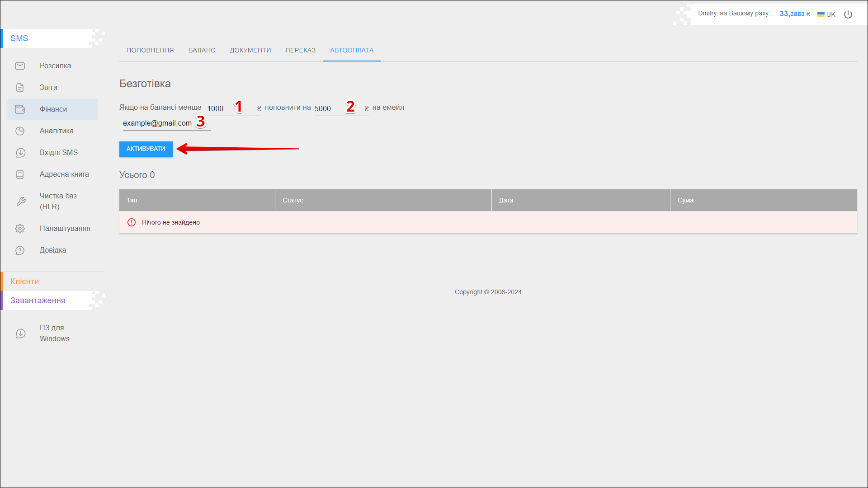Click the Аналітика pie chart icon

coord(20,131)
